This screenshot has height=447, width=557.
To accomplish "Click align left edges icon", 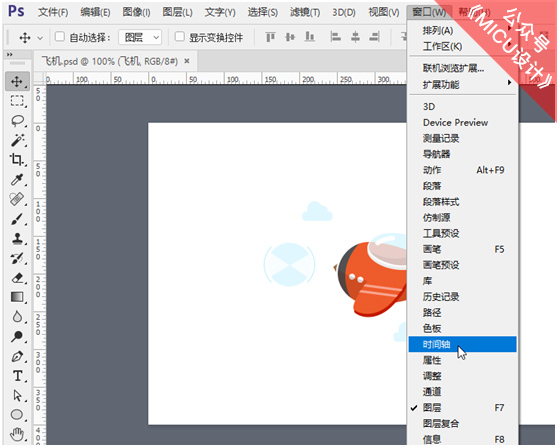I will coord(335,37).
